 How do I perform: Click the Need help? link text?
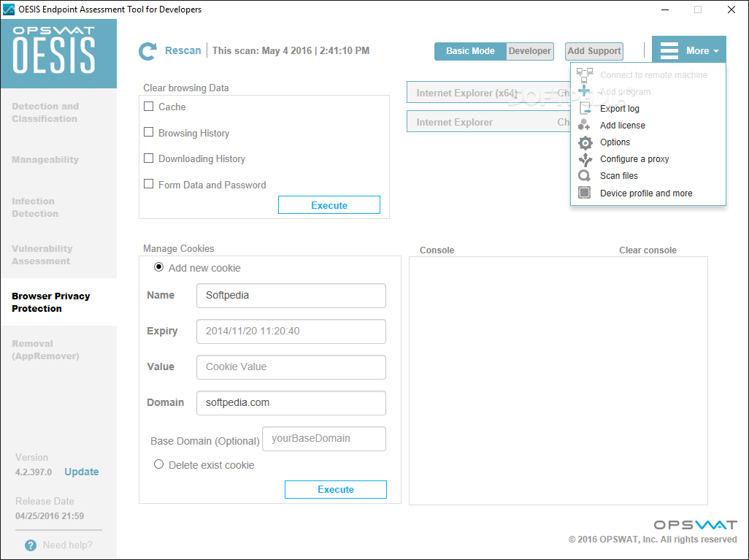pyautogui.click(x=68, y=545)
